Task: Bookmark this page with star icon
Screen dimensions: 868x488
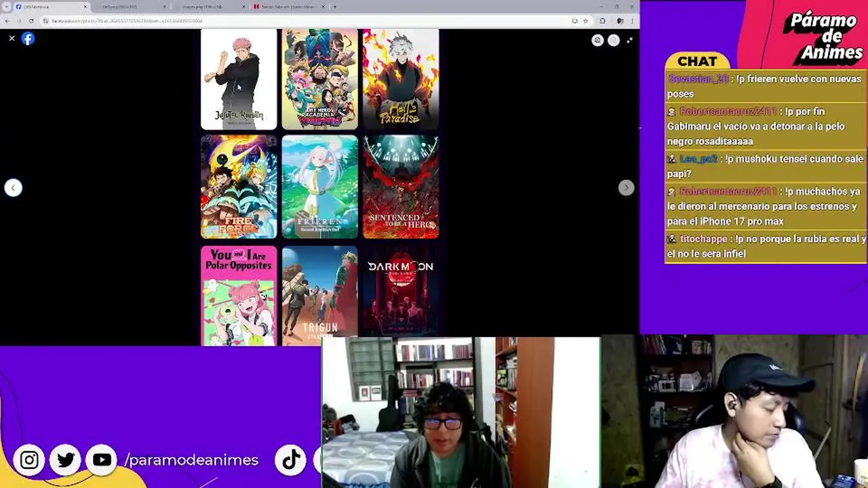Action: 585,21
